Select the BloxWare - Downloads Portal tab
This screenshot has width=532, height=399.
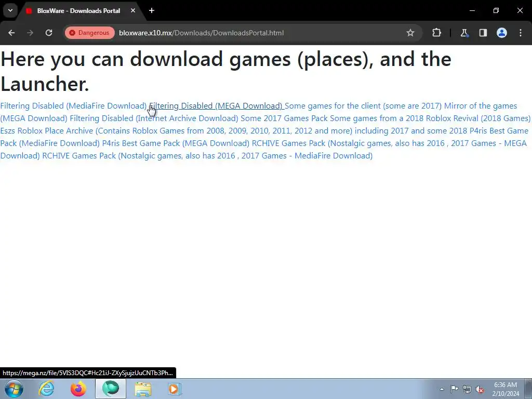[x=78, y=11]
